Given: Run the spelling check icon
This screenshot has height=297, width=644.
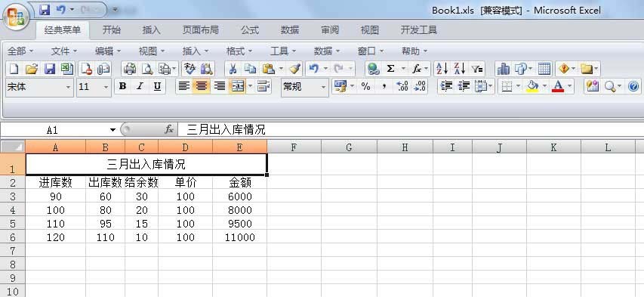Looking at the screenshot, I should coord(190,69).
